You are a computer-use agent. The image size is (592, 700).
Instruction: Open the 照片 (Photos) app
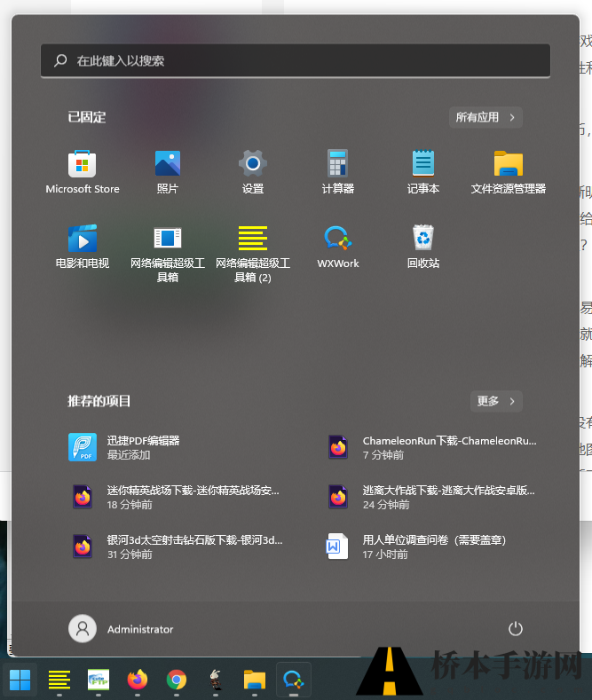coord(168,172)
